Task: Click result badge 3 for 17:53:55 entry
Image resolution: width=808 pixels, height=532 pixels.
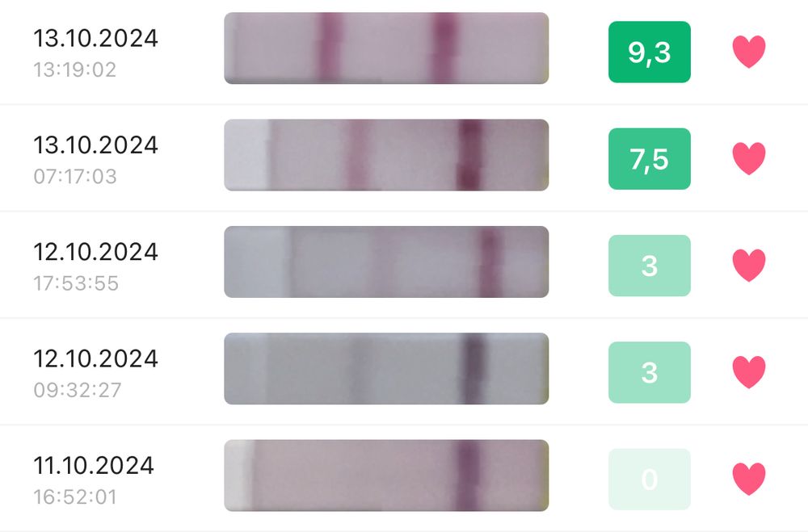Action: [x=650, y=266]
